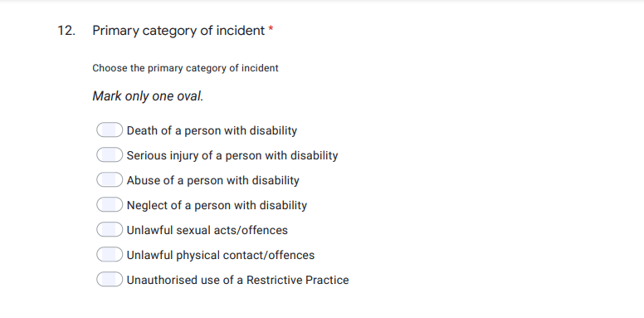The width and height of the screenshot is (644, 318).
Task: Click the question number 12
Action: 66,31
